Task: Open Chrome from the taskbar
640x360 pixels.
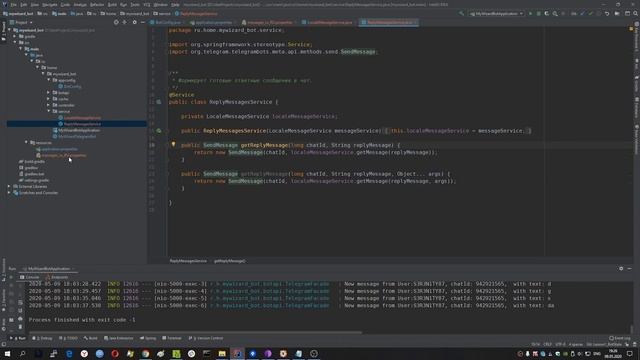Action: [145, 353]
